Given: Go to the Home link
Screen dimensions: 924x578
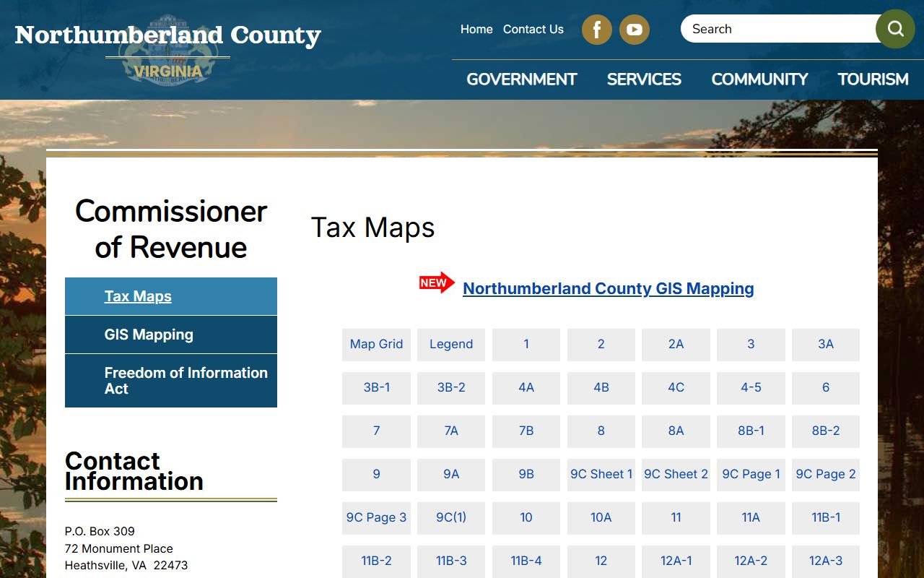Looking at the screenshot, I should [x=476, y=30].
